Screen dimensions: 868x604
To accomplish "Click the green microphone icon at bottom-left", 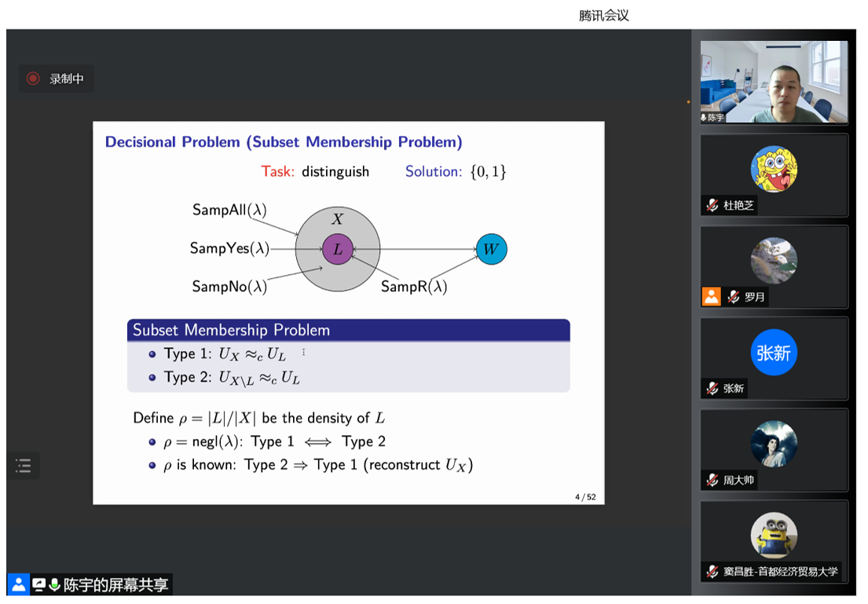I will [x=54, y=584].
